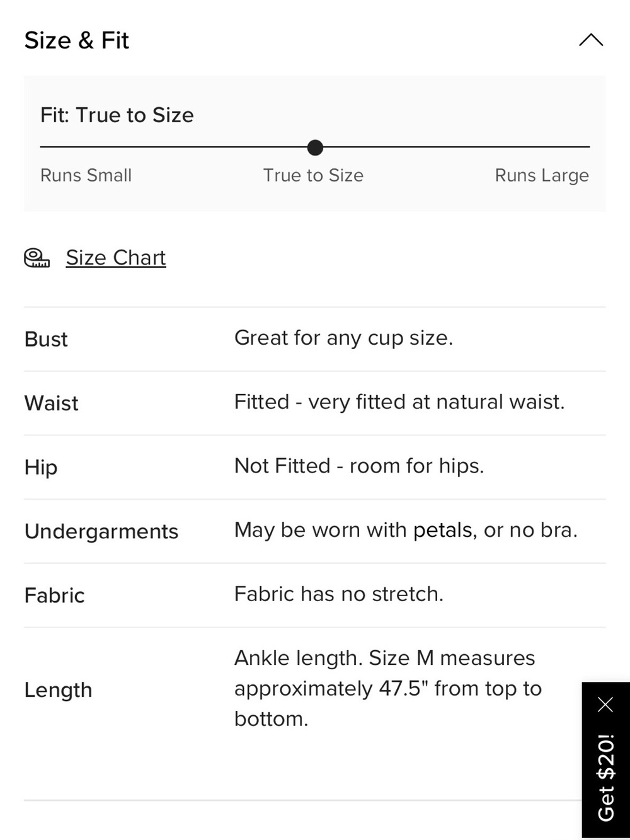Open the Size Chart link

(x=116, y=258)
